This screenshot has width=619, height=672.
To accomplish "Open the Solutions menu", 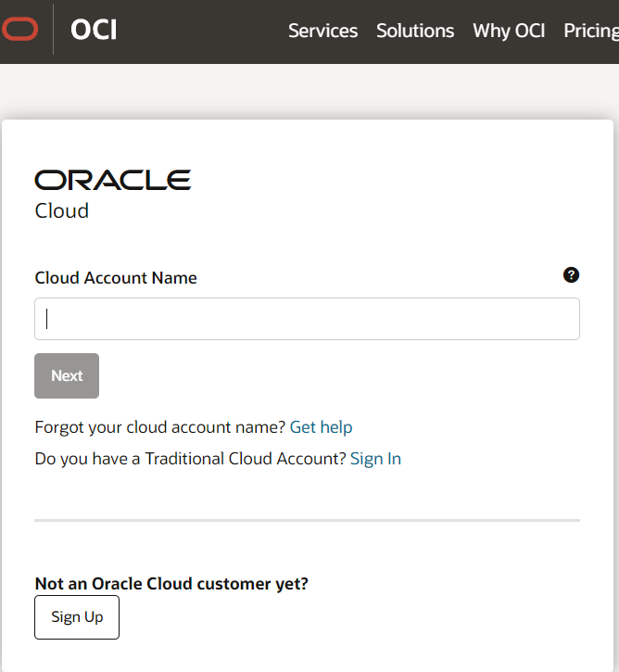I will pyautogui.click(x=415, y=31).
